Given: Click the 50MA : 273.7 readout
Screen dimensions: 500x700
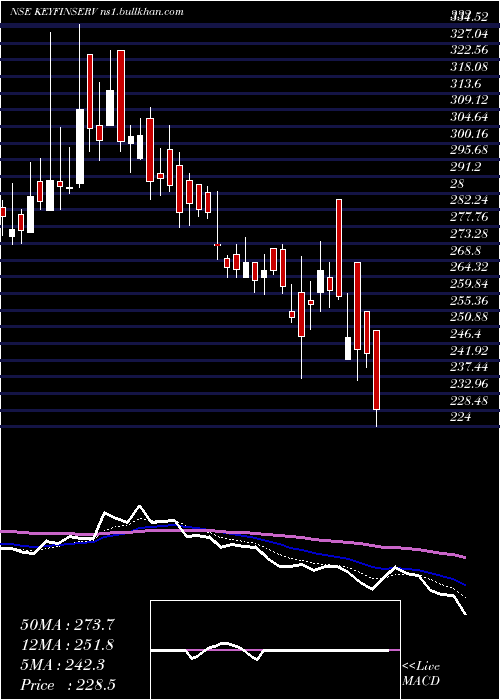Looking at the screenshot, I should (x=66, y=625).
